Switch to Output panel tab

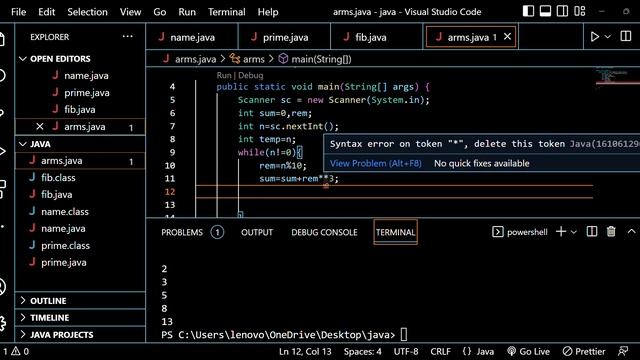[x=257, y=232]
